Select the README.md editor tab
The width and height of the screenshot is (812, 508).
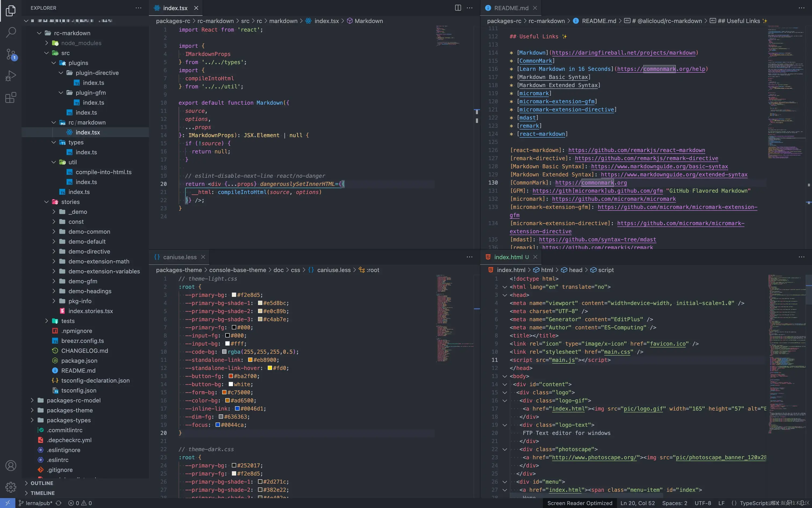[x=511, y=8]
